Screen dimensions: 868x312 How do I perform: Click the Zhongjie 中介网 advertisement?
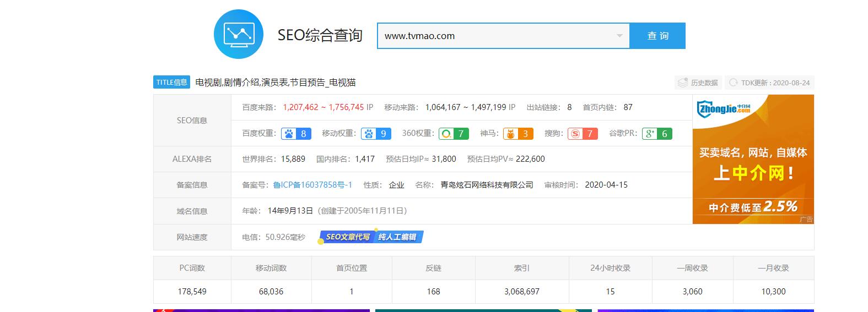click(753, 159)
